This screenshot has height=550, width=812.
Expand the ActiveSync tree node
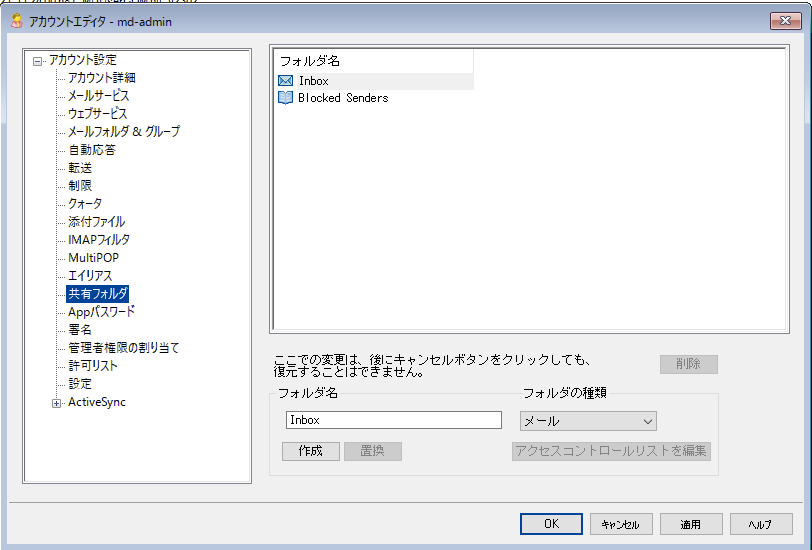(57, 403)
